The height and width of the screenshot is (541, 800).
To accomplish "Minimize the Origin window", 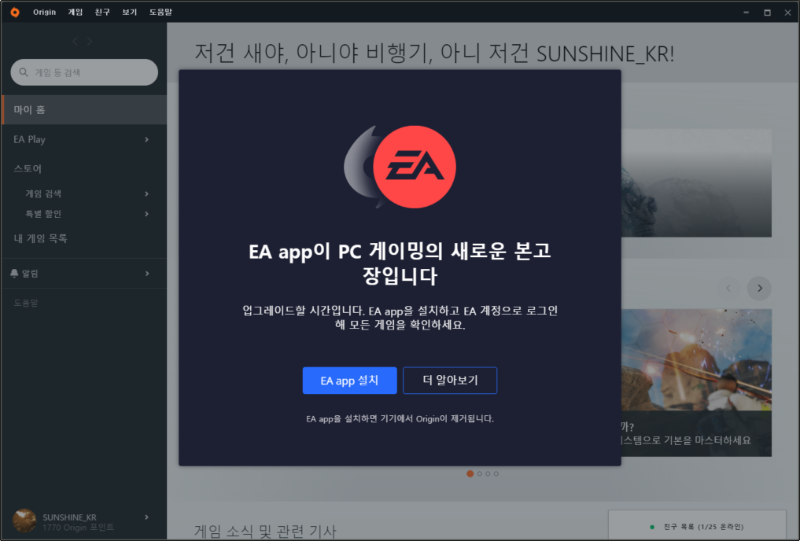I will [746, 12].
